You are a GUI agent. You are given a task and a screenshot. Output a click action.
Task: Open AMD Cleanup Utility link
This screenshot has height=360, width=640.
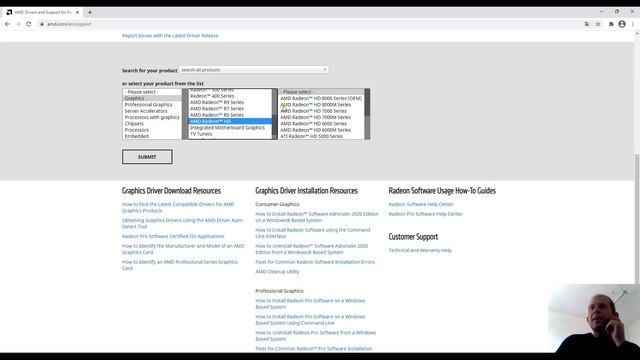click(278, 271)
